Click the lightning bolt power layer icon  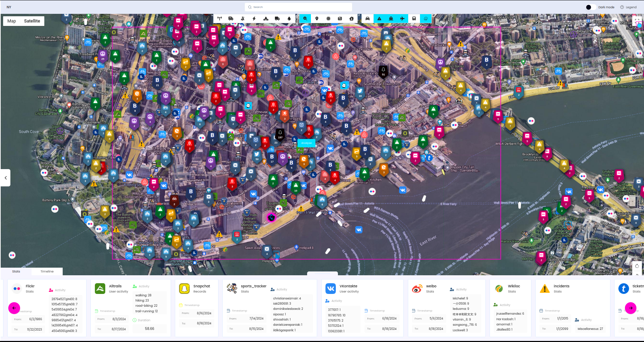pos(254,19)
